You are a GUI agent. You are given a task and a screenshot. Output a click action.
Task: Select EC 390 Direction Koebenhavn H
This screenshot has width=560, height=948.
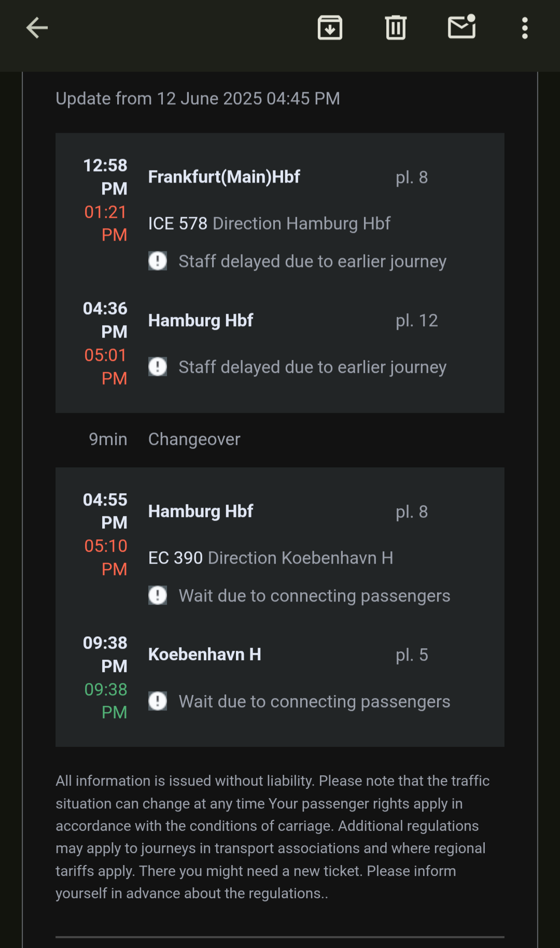tap(271, 558)
